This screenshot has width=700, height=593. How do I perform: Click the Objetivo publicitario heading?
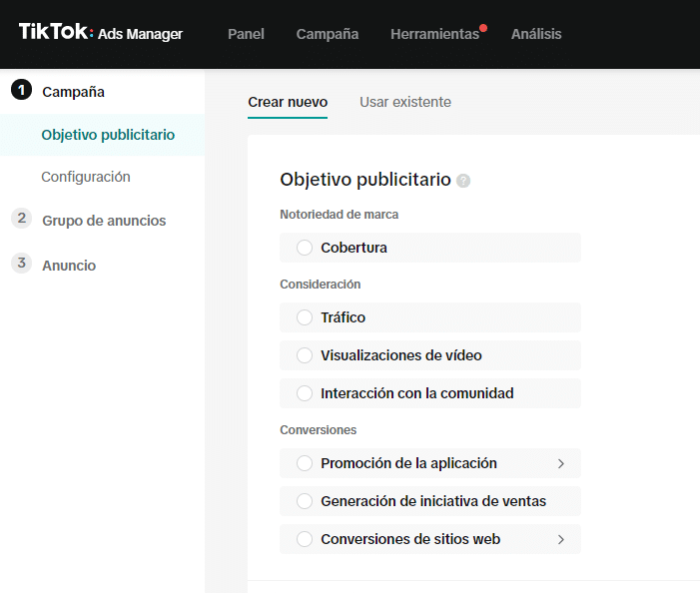[x=365, y=180]
